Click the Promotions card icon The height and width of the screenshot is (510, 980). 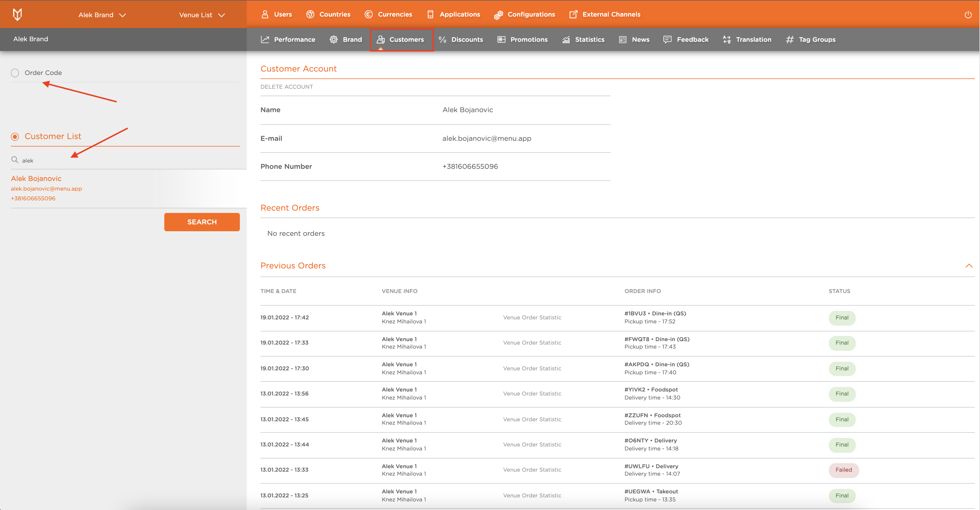click(501, 39)
